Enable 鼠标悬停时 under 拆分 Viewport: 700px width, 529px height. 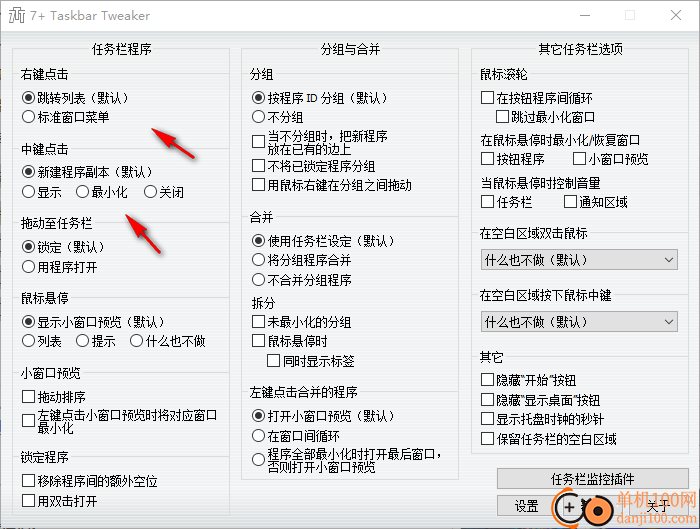point(258,341)
